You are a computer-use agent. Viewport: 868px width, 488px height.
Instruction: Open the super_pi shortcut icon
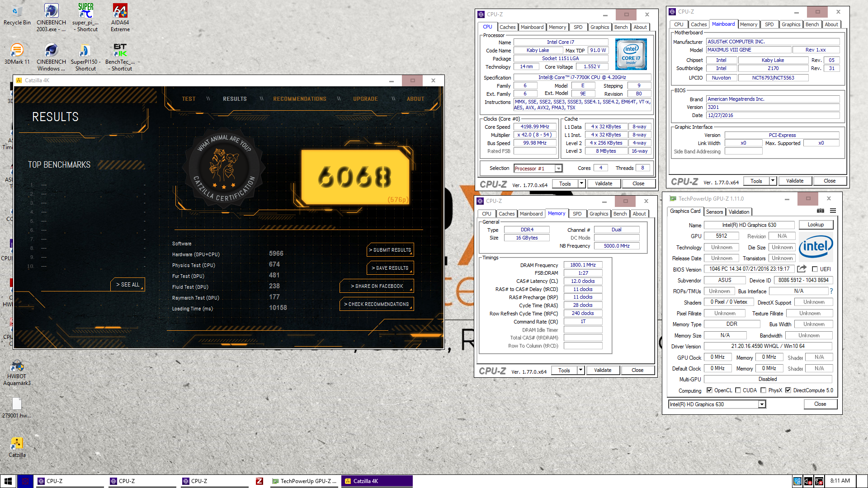(x=85, y=17)
